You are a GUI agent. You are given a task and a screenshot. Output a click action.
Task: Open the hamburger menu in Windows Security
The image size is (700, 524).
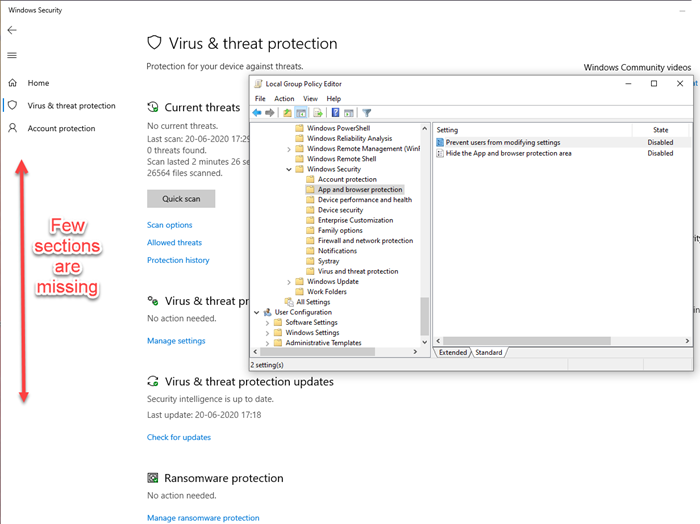pyautogui.click(x=12, y=55)
